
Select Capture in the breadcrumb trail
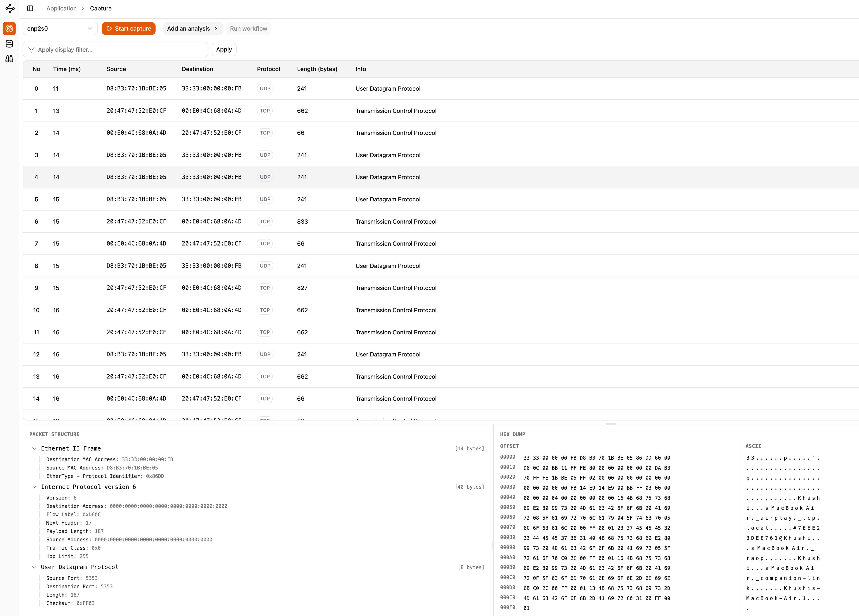click(x=100, y=8)
